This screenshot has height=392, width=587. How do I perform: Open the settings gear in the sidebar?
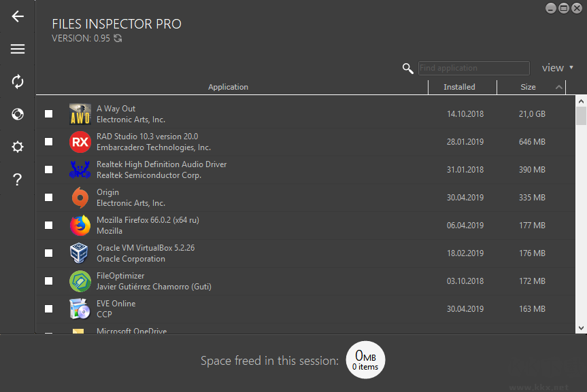pyautogui.click(x=17, y=147)
